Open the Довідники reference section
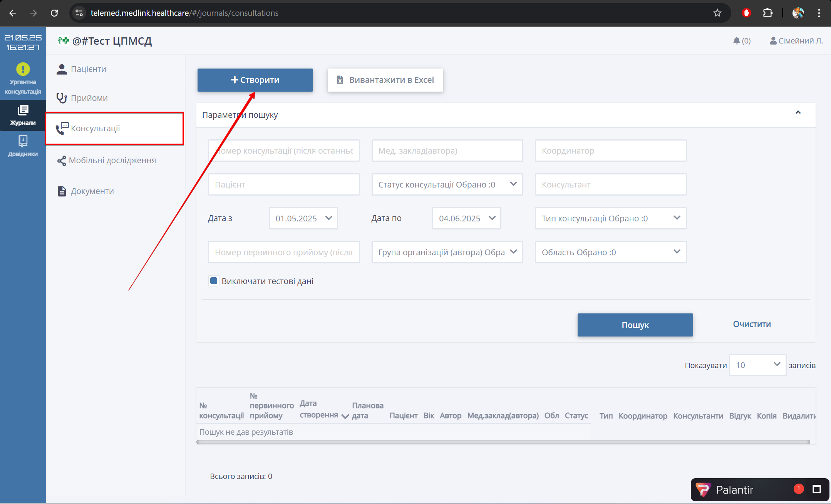The width and height of the screenshot is (831, 504). tap(23, 146)
